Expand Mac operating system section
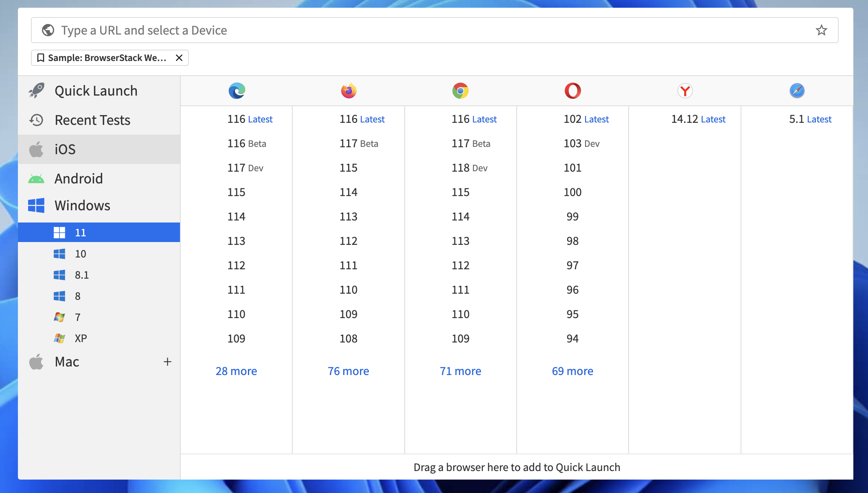 click(x=167, y=362)
